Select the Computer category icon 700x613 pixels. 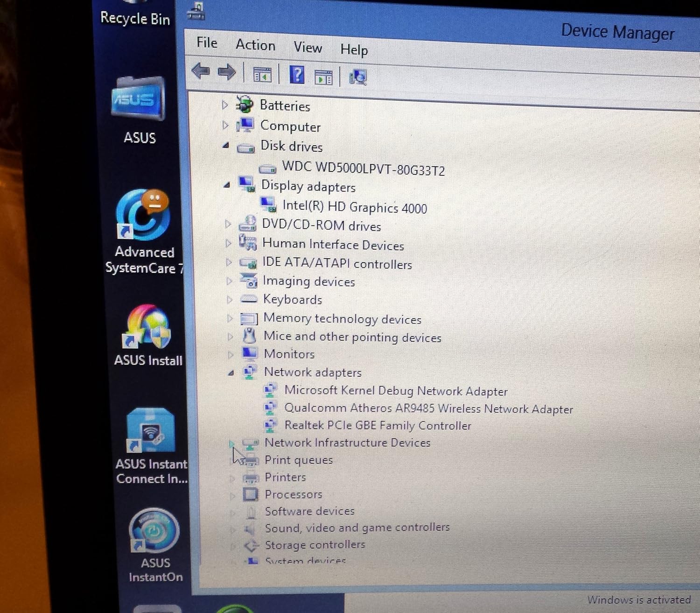[x=245, y=125]
